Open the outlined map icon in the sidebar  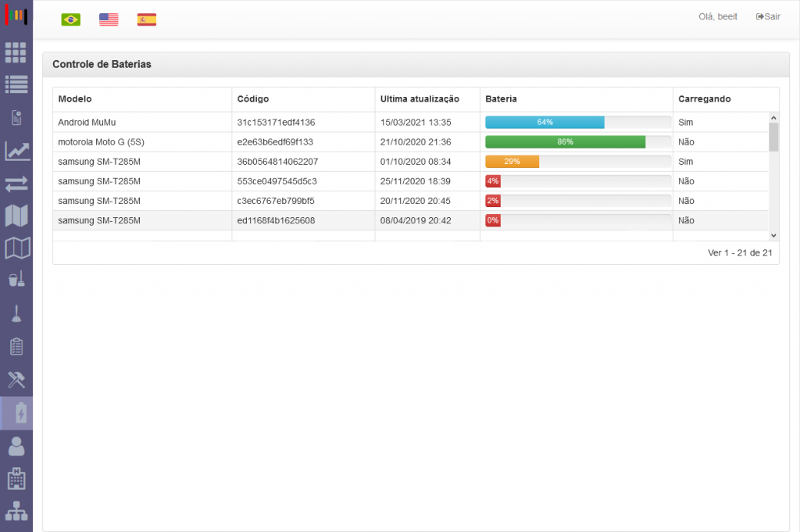(17, 248)
